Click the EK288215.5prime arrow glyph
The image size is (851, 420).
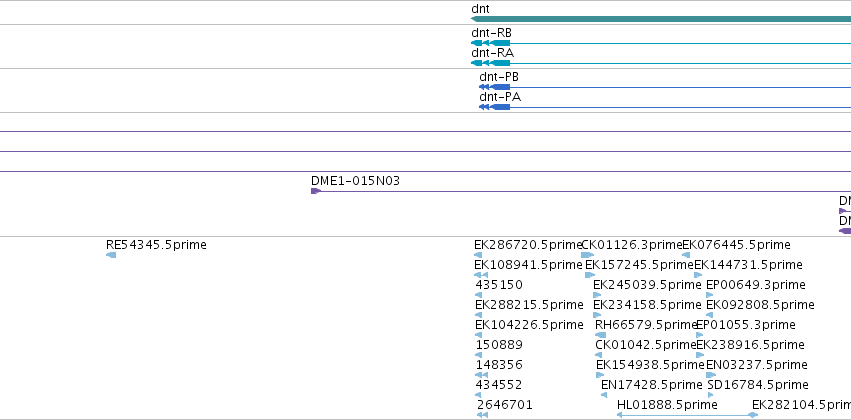478,315
